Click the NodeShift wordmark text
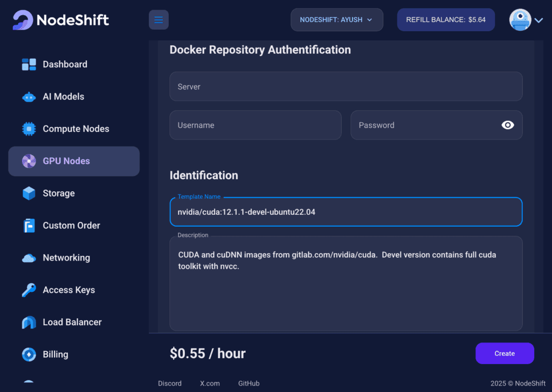 [x=73, y=20]
